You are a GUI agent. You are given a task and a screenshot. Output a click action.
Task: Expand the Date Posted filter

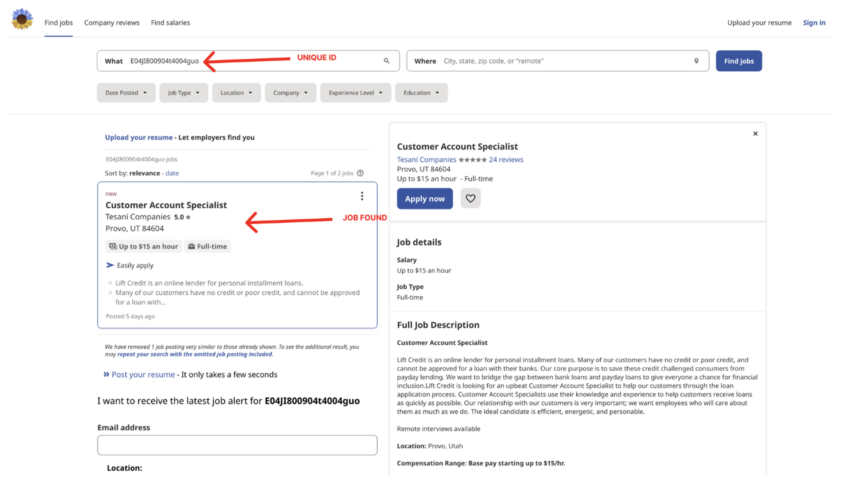pos(126,93)
